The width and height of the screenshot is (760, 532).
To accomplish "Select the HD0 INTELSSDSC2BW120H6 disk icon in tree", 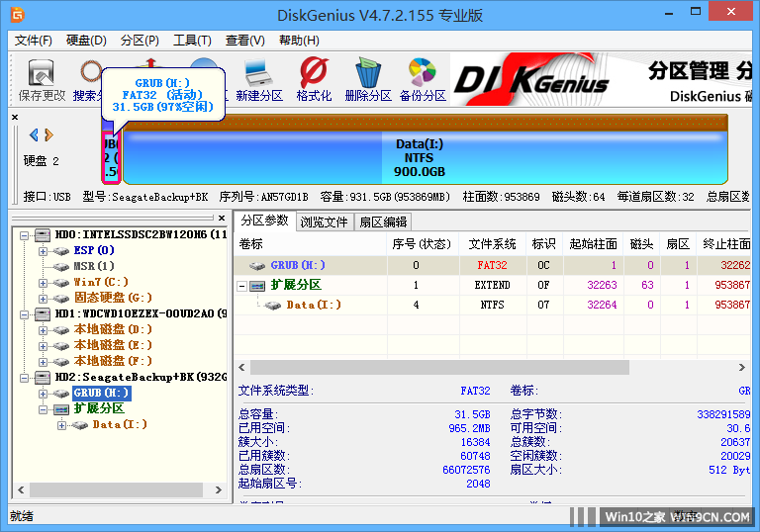I will pos(42,235).
